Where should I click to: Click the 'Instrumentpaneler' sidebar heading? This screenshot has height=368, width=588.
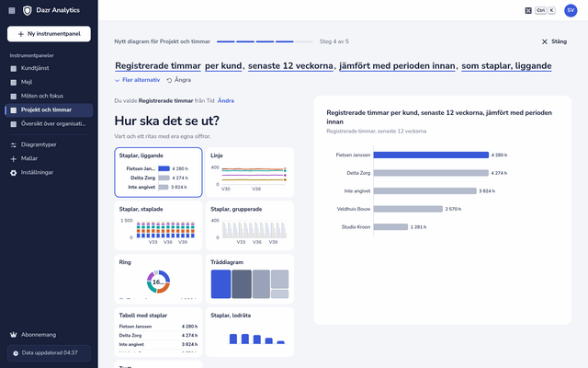click(x=32, y=55)
